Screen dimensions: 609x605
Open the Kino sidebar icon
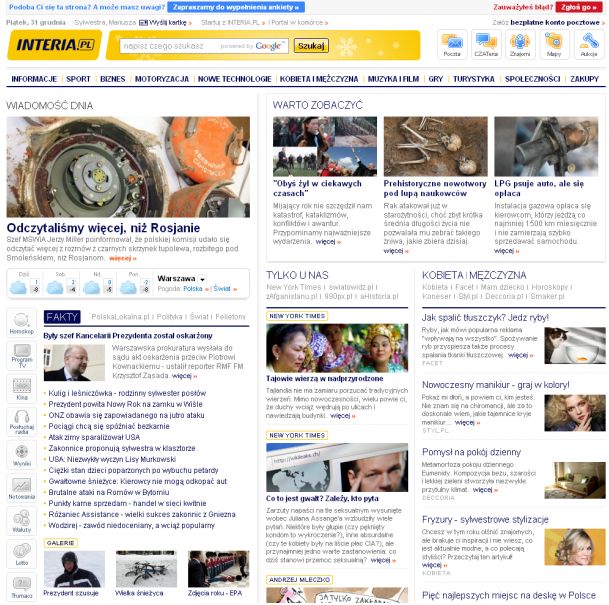pos(22,388)
